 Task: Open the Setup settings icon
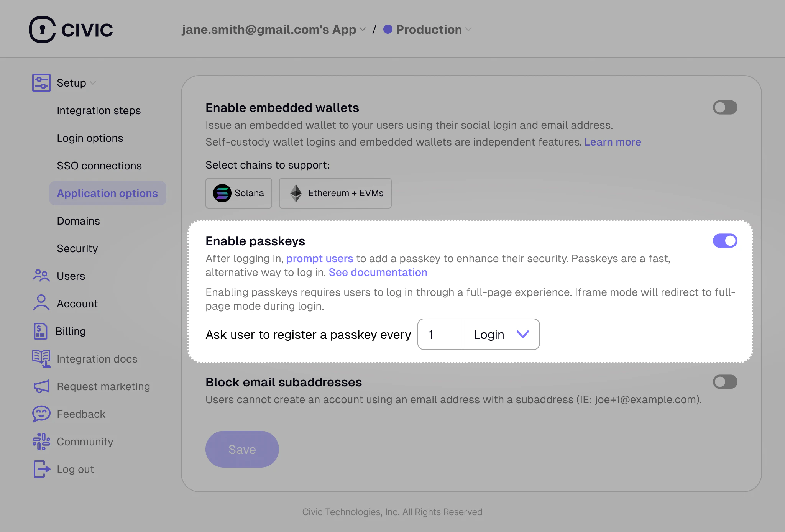(41, 82)
